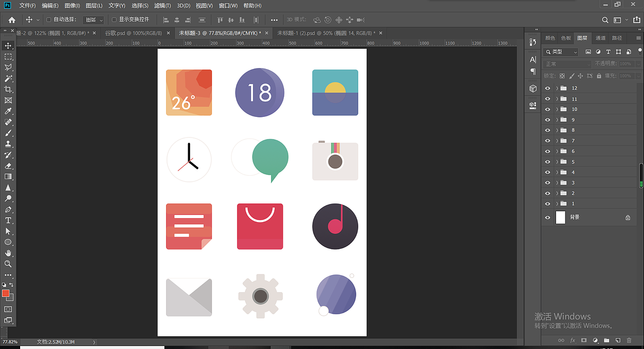Click the Home icon in options bar
The width and height of the screenshot is (644, 349).
coord(12,20)
